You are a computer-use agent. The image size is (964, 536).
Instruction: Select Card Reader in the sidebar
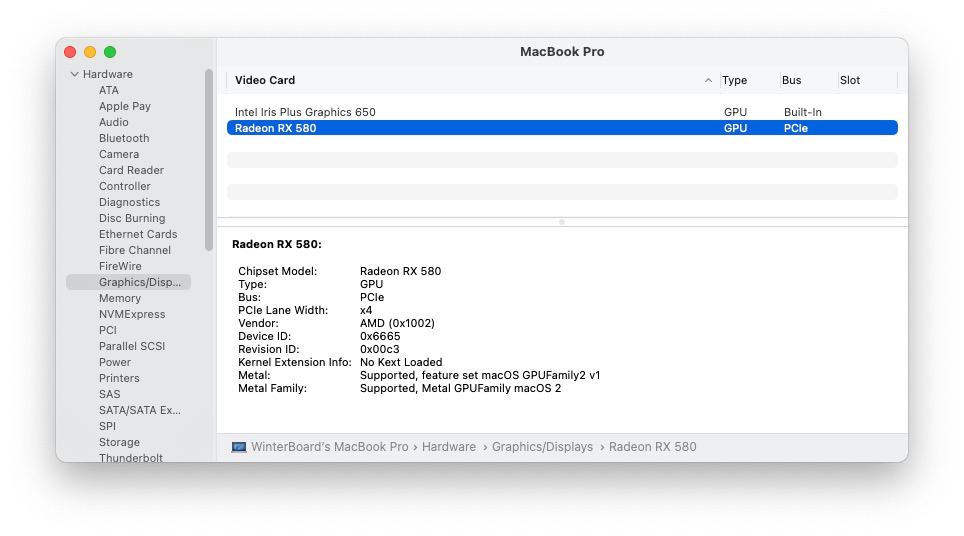tap(132, 170)
